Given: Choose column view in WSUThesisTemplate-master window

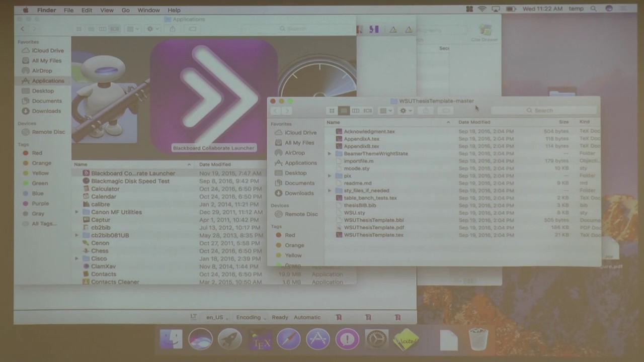Looking at the screenshot, I should click(356, 111).
